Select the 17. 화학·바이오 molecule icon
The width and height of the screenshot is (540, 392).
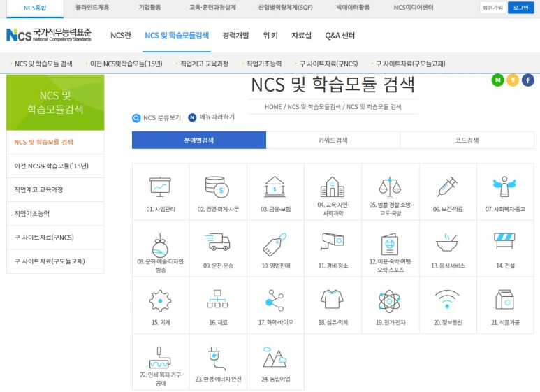pyautogui.click(x=275, y=300)
